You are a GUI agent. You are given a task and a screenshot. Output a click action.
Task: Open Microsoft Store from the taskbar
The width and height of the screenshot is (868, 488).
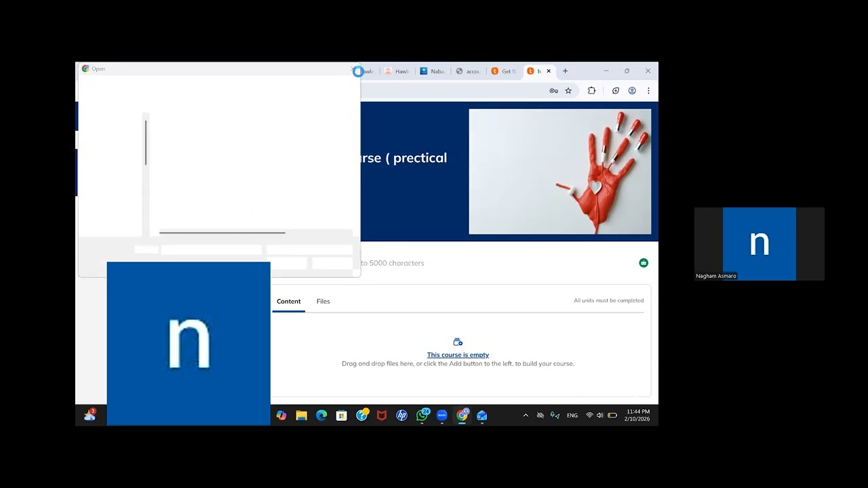[342, 415]
